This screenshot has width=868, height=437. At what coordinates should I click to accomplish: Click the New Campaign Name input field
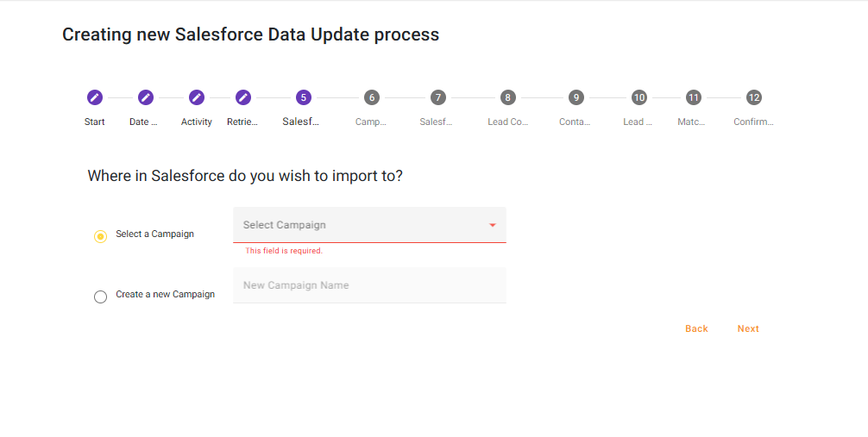(369, 285)
